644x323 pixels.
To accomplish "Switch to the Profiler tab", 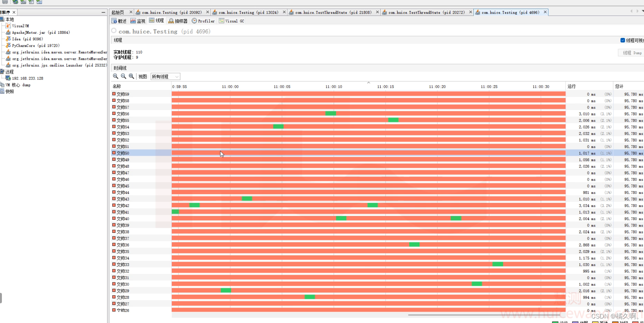I will coord(203,21).
